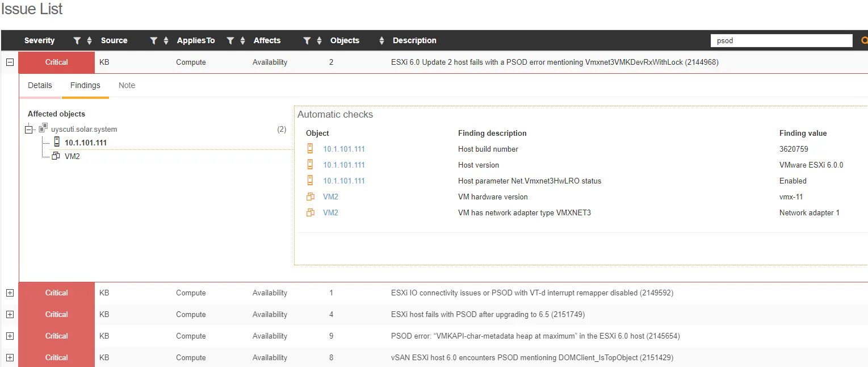Image resolution: width=868 pixels, height=367 pixels.
Task: Open the VM2 link for hardware version
Action: (330, 197)
